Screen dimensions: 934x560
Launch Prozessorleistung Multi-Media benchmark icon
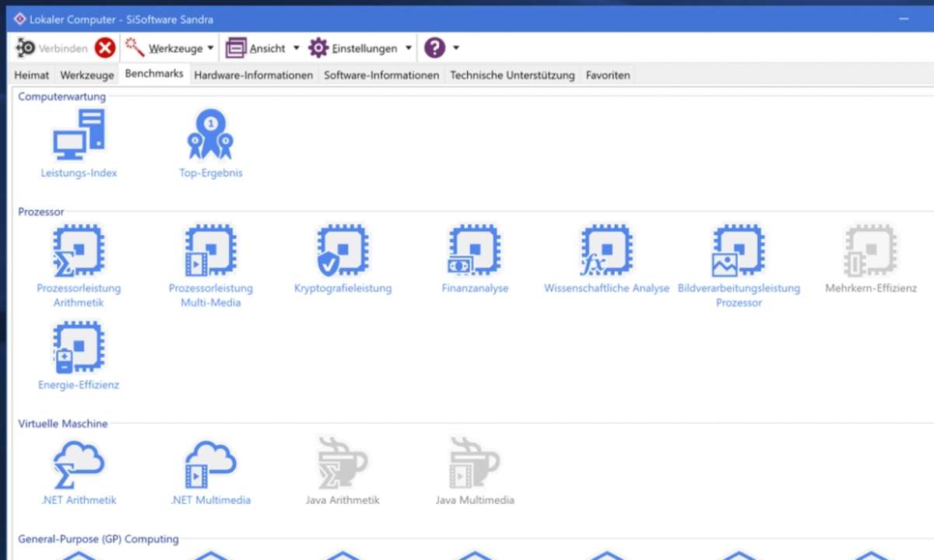tap(210, 250)
